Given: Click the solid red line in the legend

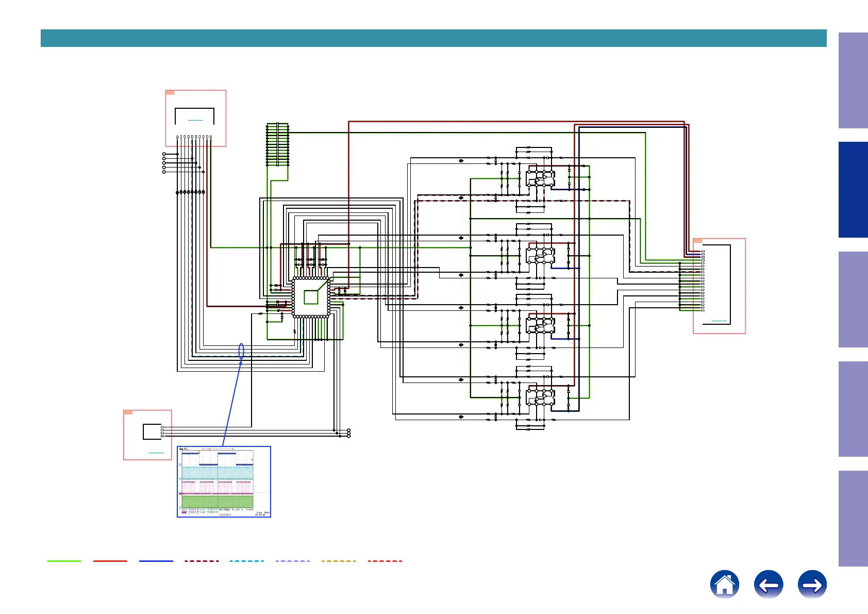Looking at the screenshot, I should point(110,561).
